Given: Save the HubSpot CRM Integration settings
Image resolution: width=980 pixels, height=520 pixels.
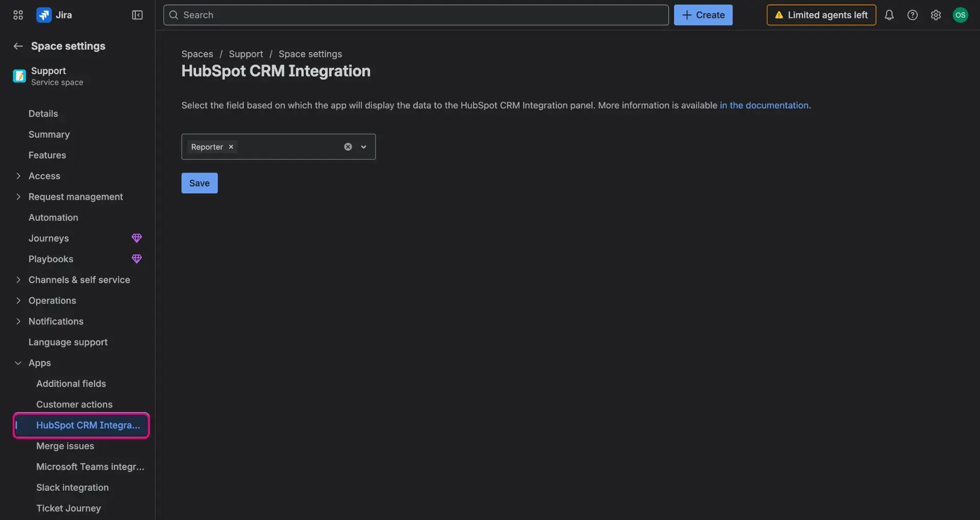Looking at the screenshot, I should click(199, 183).
